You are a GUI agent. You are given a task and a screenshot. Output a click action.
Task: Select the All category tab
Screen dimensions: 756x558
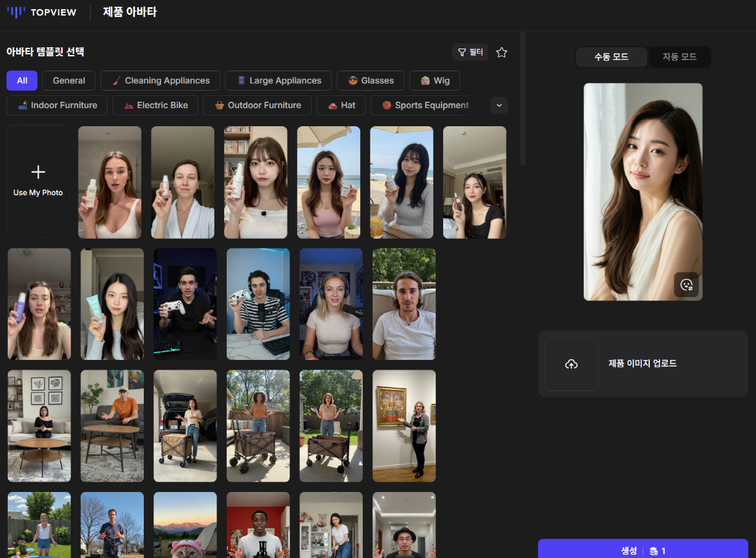coord(21,80)
